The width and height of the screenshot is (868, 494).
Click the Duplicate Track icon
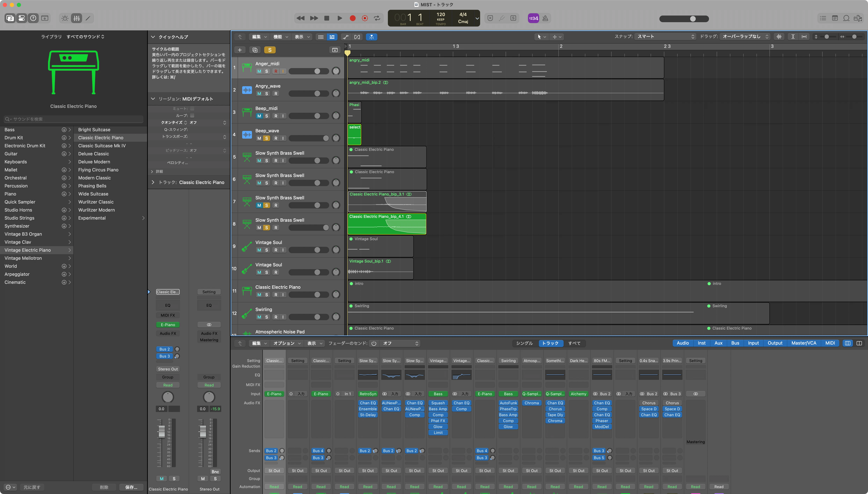pyautogui.click(x=255, y=50)
